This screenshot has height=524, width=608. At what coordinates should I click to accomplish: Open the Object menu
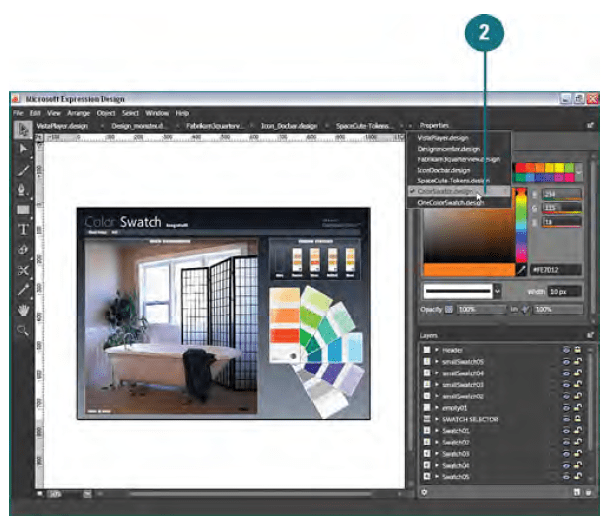point(106,113)
